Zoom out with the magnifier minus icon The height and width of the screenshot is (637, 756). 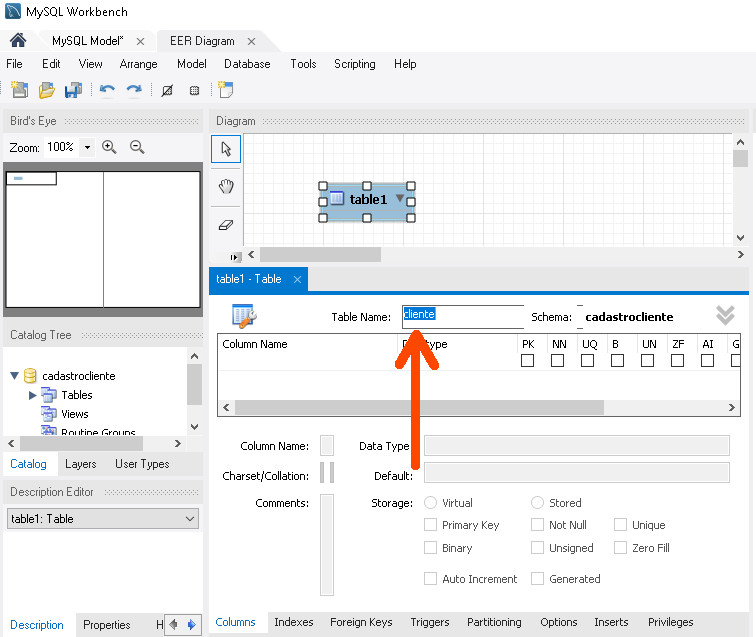(x=137, y=147)
